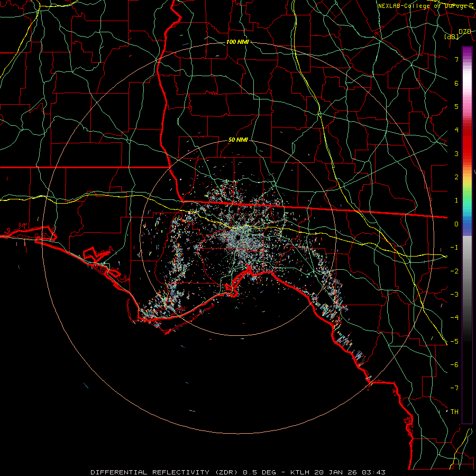Click the -1 value on color scale
The image size is (476, 476).
(454, 248)
